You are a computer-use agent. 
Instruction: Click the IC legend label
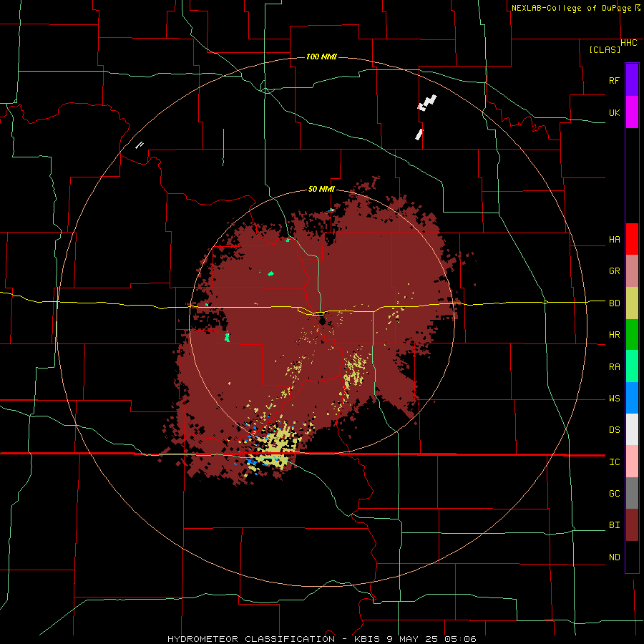(614, 462)
